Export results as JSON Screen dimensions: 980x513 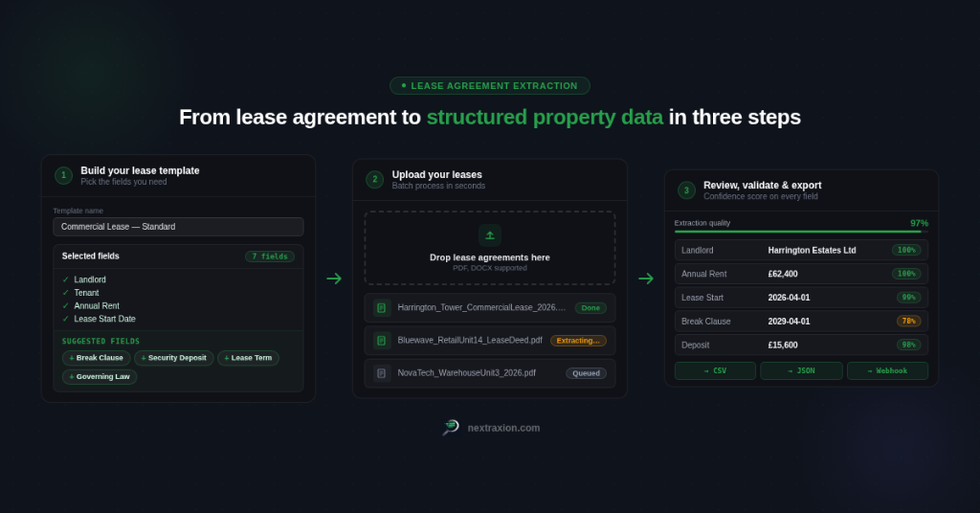pyautogui.click(x=801, y=371)
